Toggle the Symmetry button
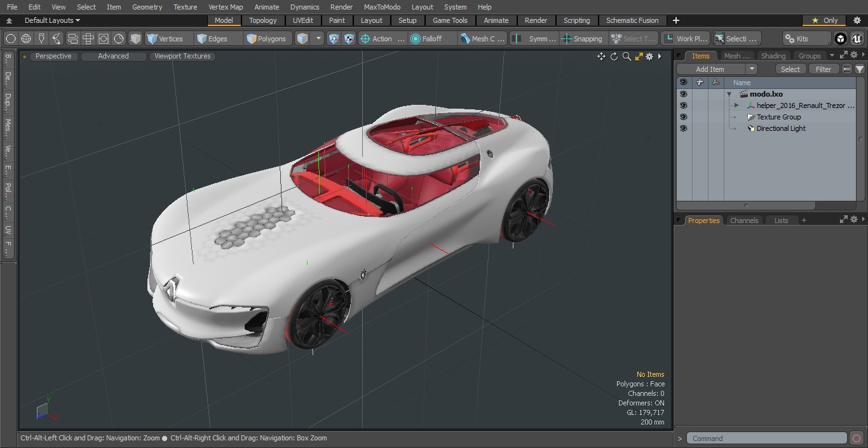This screenshot has height=448, width=868. point(535,39)
